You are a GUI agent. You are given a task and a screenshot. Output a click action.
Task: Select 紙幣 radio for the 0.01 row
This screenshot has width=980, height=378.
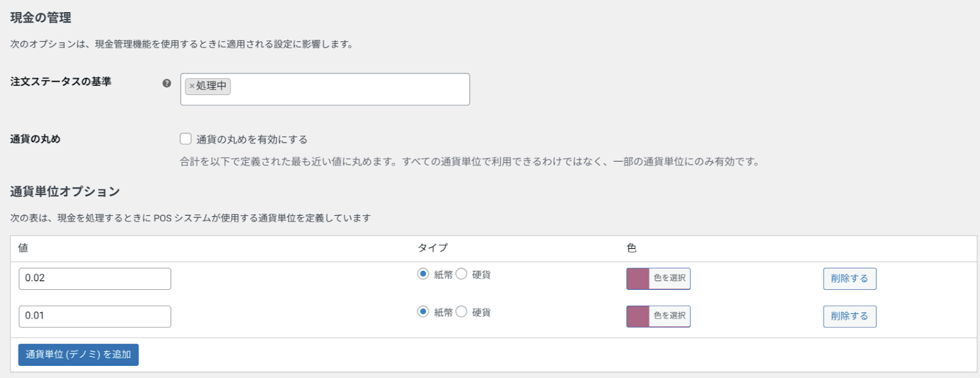coord(423,312)
